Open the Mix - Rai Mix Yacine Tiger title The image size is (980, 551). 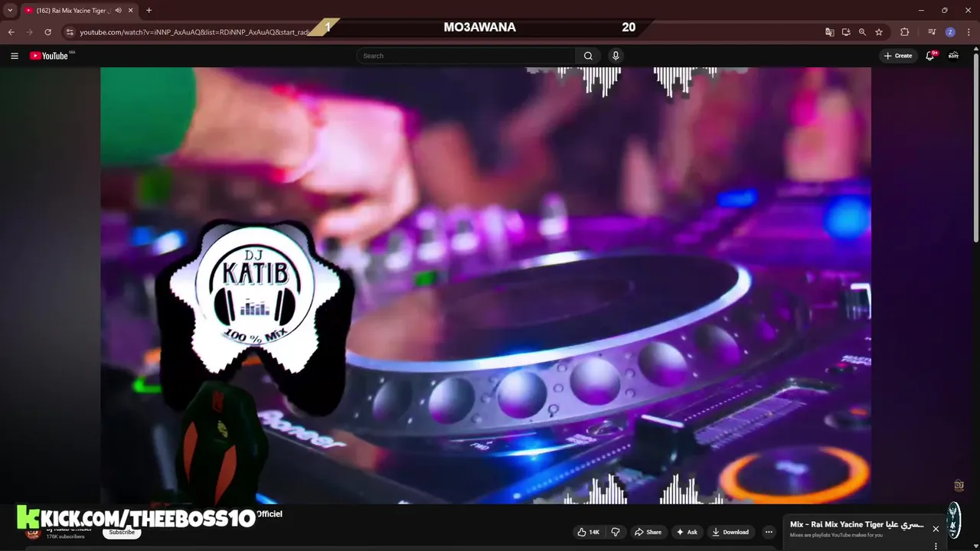point(857,525)
